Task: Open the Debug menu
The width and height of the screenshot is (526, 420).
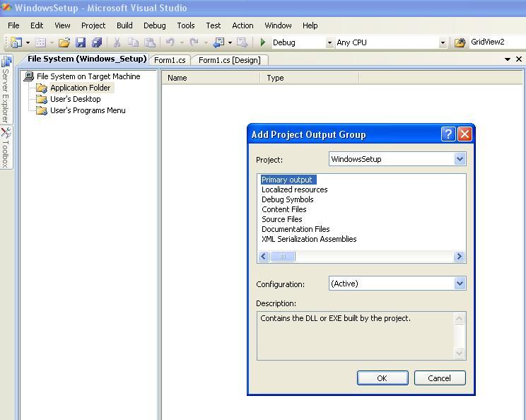Action: (155, 25)
